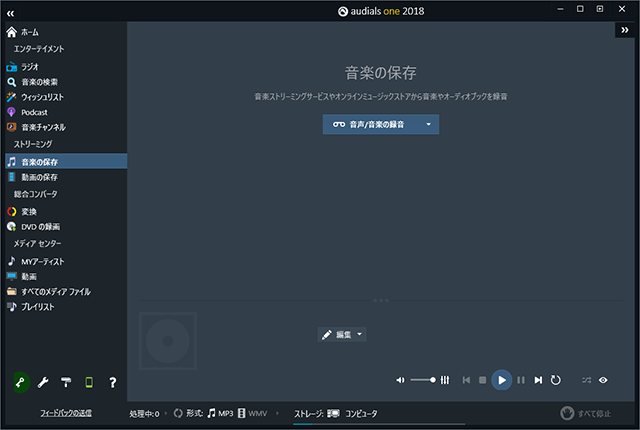Click フィードバックの送信 feedback link
640x430 pixels.
click(66, 413)
